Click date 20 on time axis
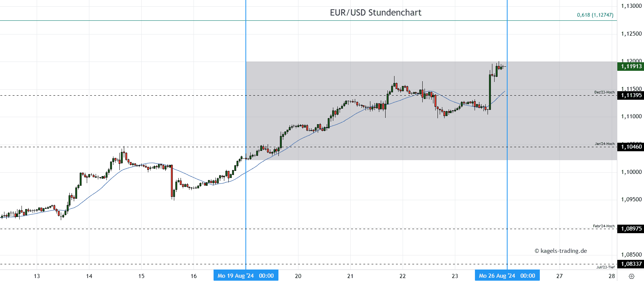 pos(298,276)
